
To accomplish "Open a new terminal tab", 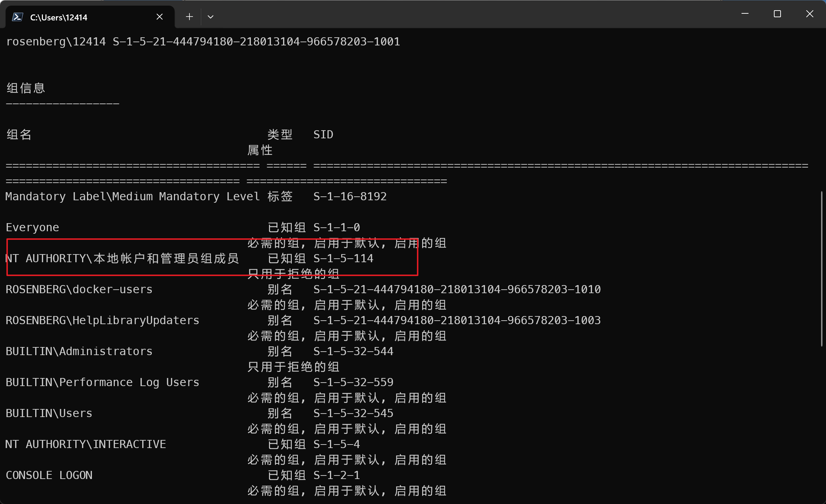I will pos(189,17).
